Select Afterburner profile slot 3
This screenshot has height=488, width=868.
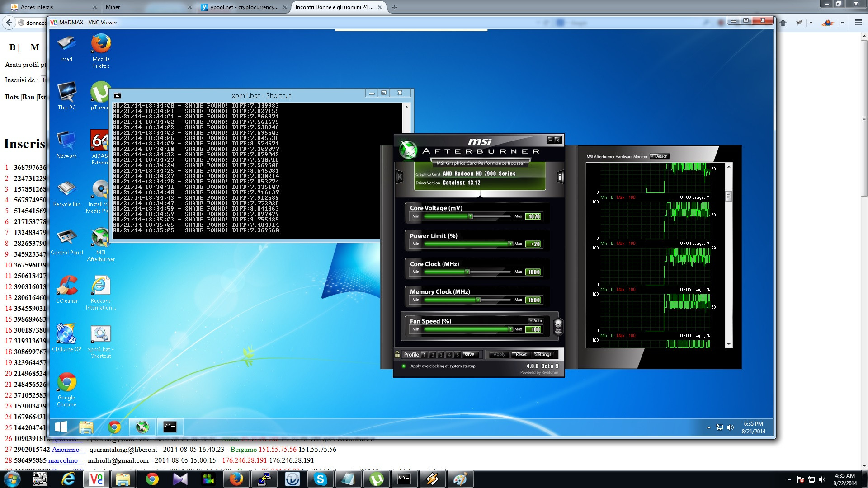tap(441, 355)
